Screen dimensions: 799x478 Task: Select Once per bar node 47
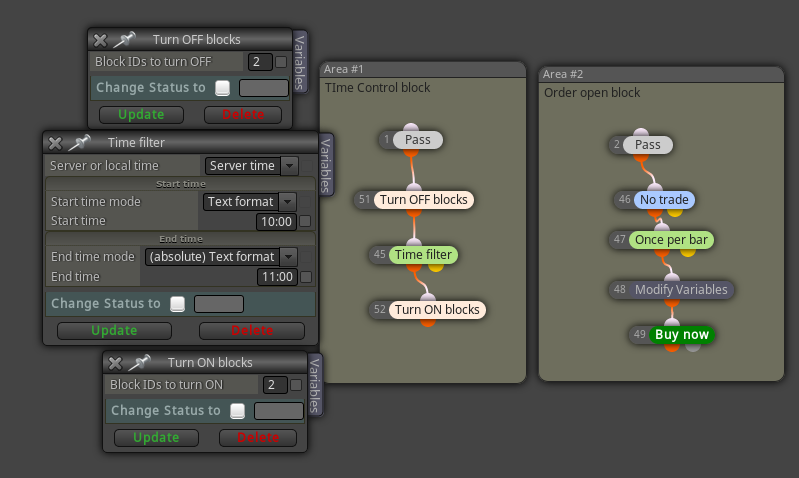[x=671, y=240]
